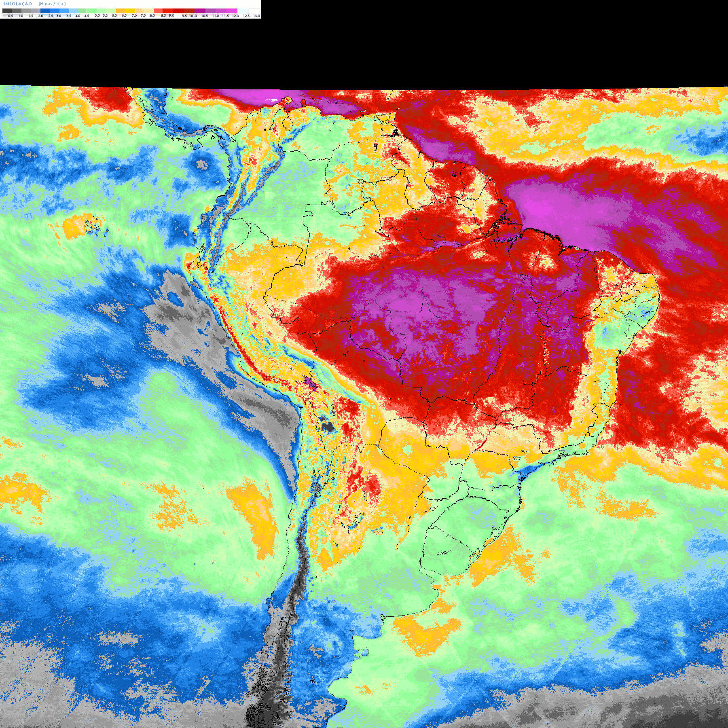Click the '4.5' legend value

click(87, 16)
